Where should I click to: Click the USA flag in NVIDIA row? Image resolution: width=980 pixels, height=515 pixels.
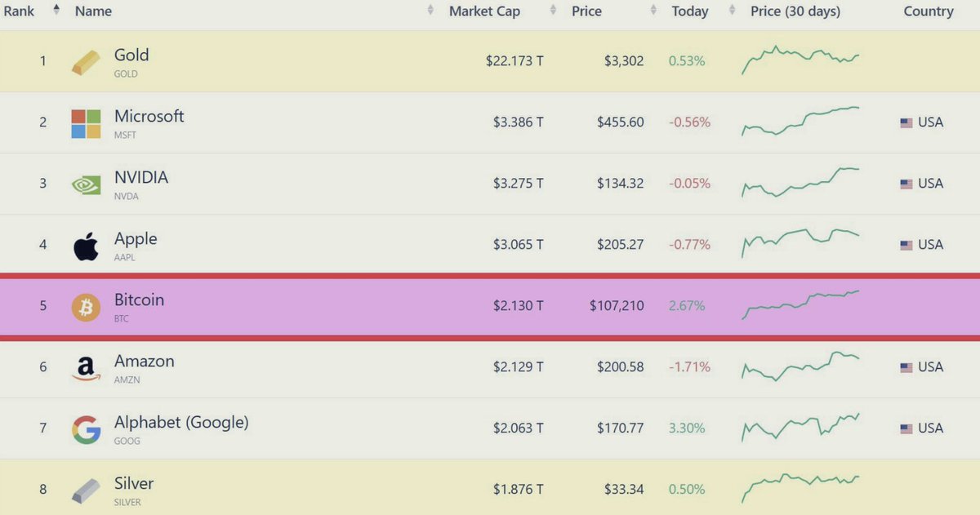(906, 184)
